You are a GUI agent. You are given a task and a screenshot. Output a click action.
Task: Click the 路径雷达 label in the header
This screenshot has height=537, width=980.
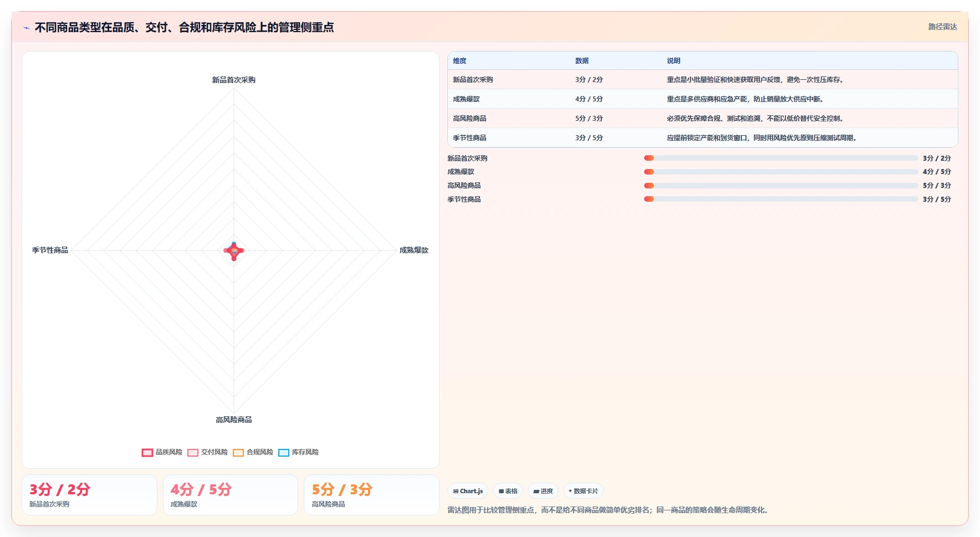coord(942,27)
